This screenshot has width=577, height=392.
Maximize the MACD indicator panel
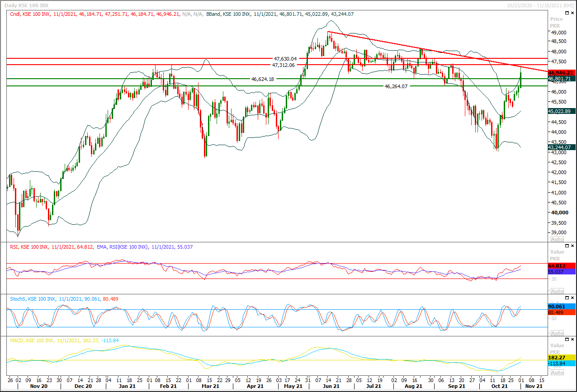tap(567, 339)
